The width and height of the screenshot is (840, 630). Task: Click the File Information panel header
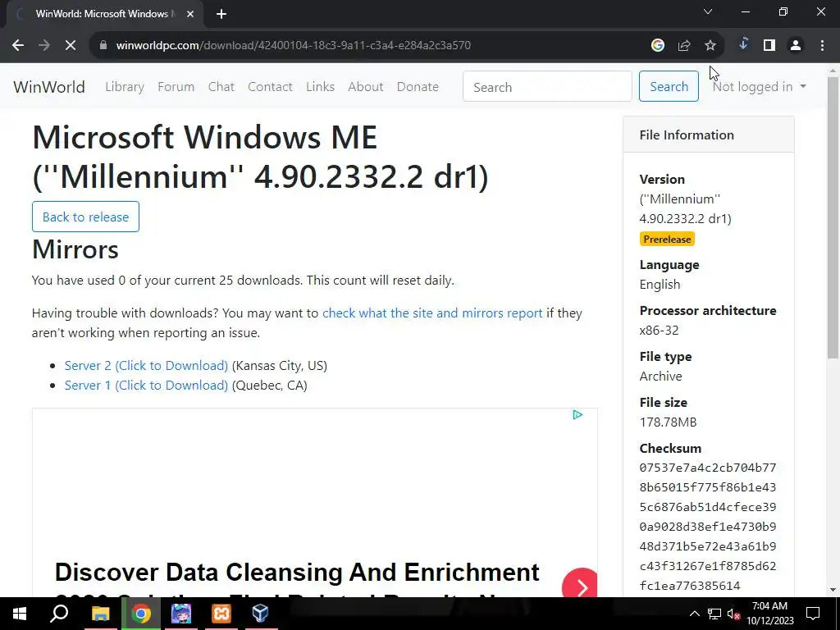tap(708, 135)
